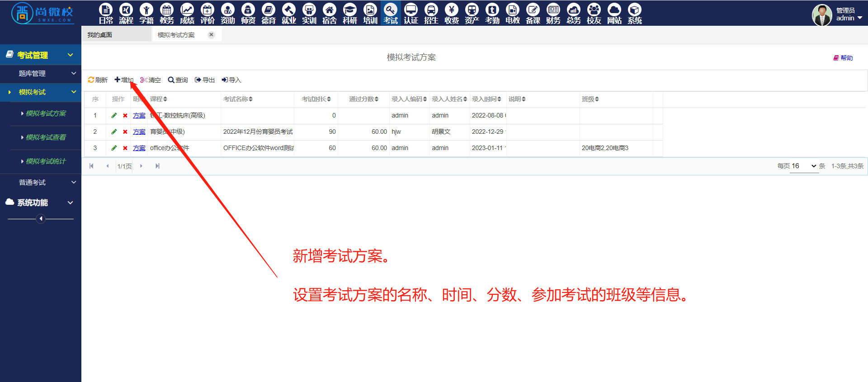Open the 成绩 module icon

pos(187,13)
